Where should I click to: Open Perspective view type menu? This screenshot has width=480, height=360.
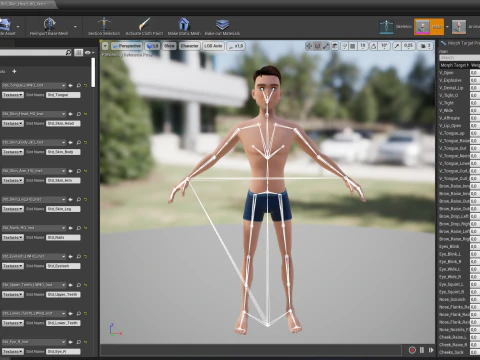tap(126, 46)
